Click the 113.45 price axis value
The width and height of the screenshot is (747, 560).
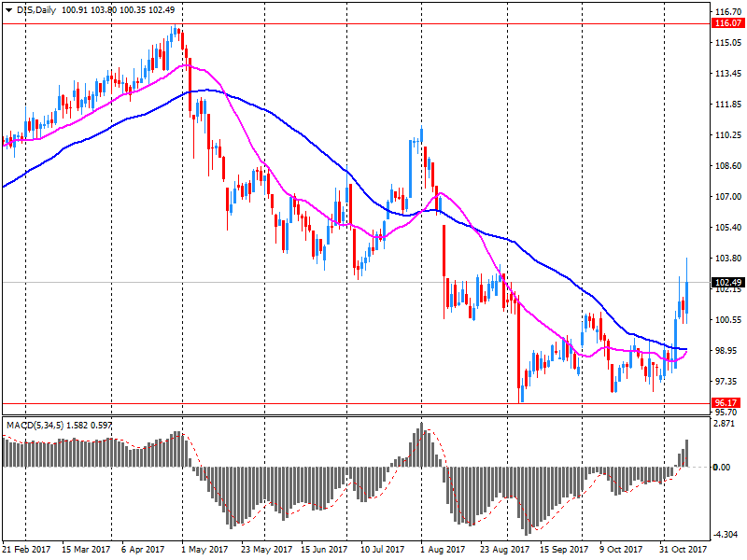coord(728,74)
